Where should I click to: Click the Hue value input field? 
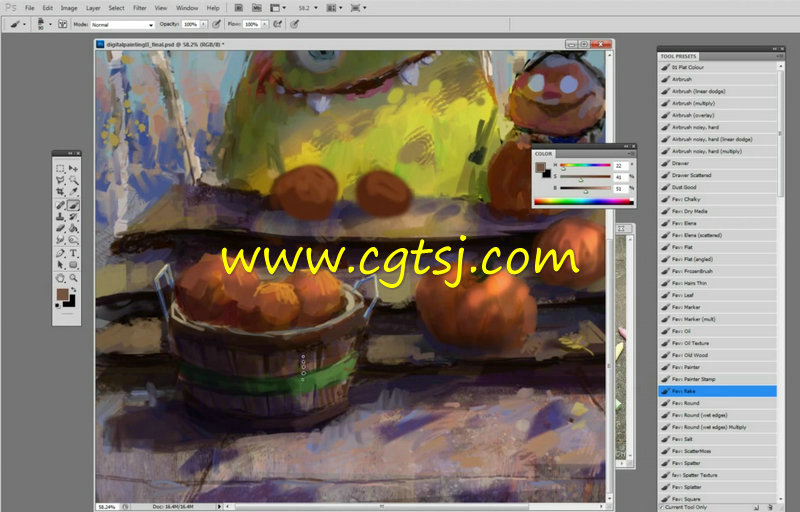click(x=620, y=165)
